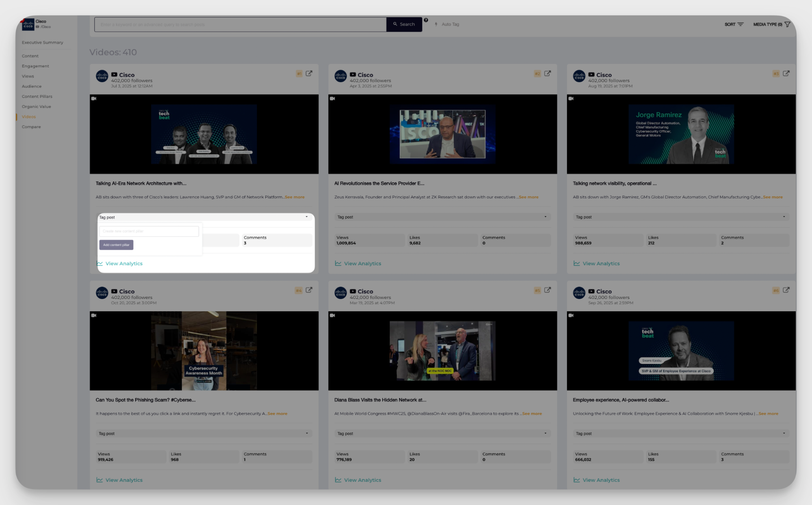
Task: Click the Add content pillar button
Action: (116, 245)
